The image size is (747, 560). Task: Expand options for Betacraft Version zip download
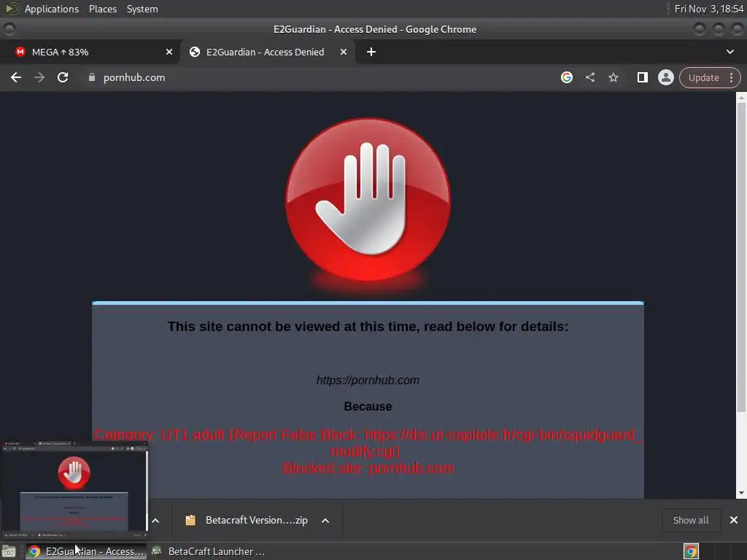(325, 521)
